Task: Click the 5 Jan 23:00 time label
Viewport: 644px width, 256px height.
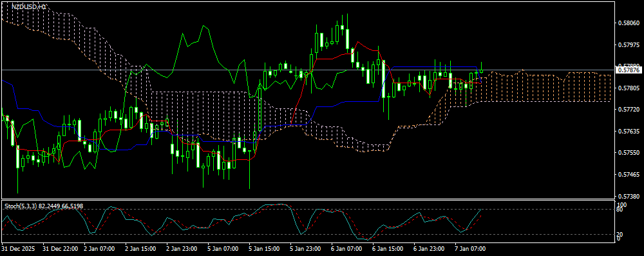Action: [305, 249]
